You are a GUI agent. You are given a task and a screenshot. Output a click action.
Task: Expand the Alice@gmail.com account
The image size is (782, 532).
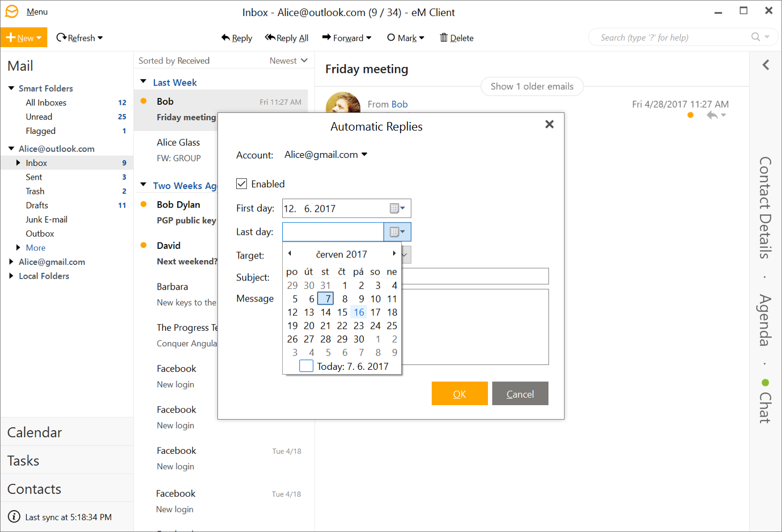tap(11, 262)
